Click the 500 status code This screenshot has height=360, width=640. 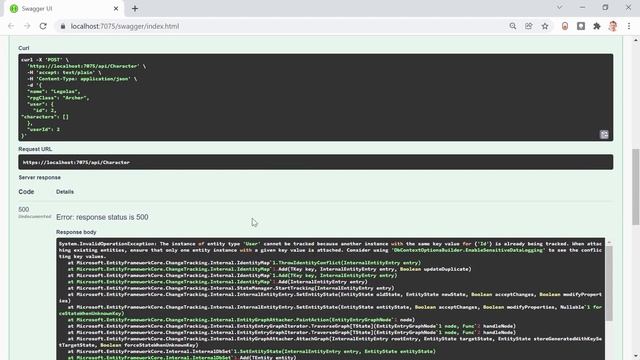click(24, 209)
